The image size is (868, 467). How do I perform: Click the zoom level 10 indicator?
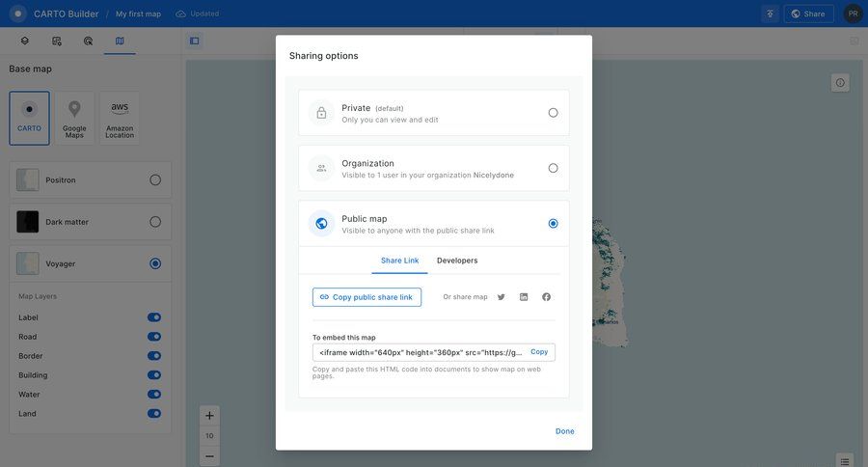pyautogui.click(x=209, y=436)
